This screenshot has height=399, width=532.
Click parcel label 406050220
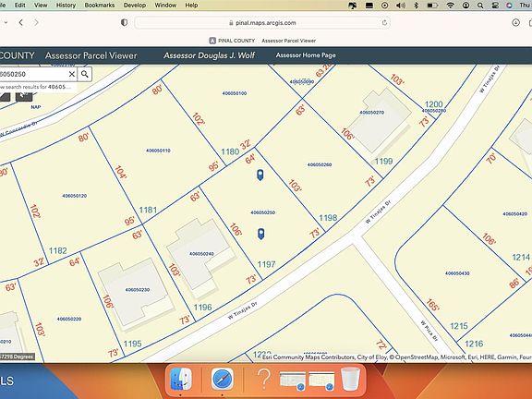(x=69, y=319)
